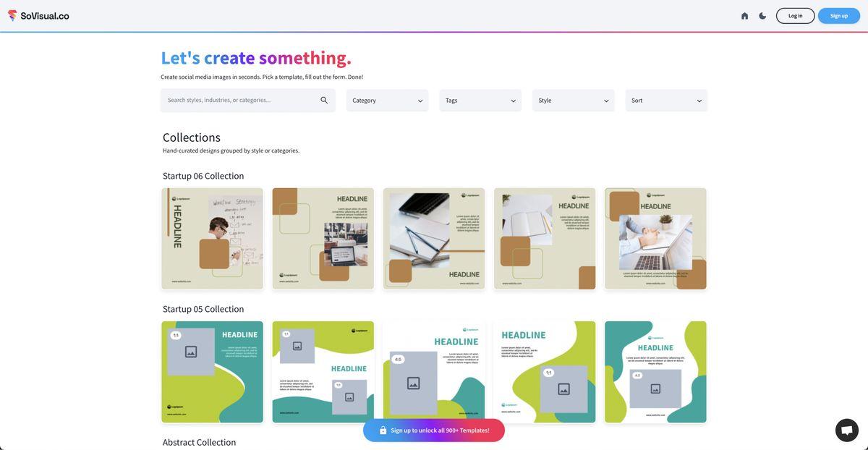Select first Startup 05 teal green template
The width and height of the screenshot is (868, 450).
tap(212, 372)
